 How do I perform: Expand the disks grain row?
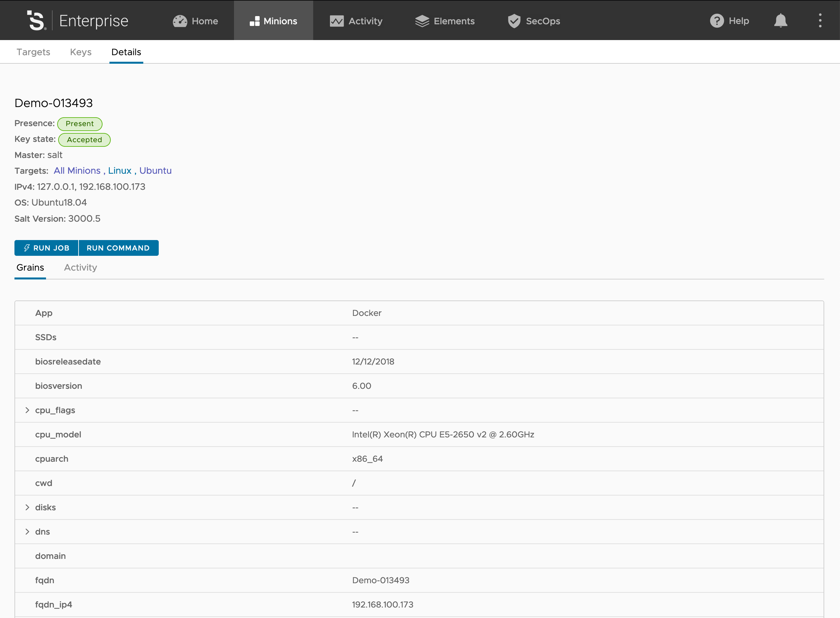tap(27, 507)
